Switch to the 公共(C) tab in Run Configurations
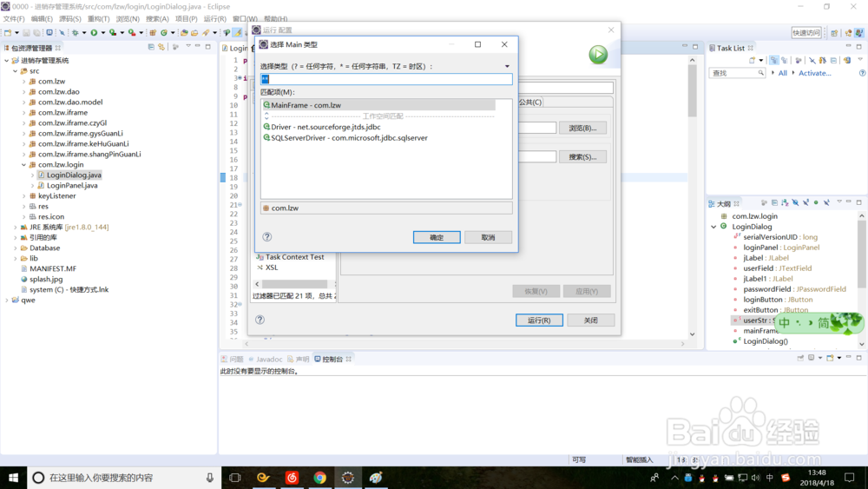868x489 pixels. 529,102
